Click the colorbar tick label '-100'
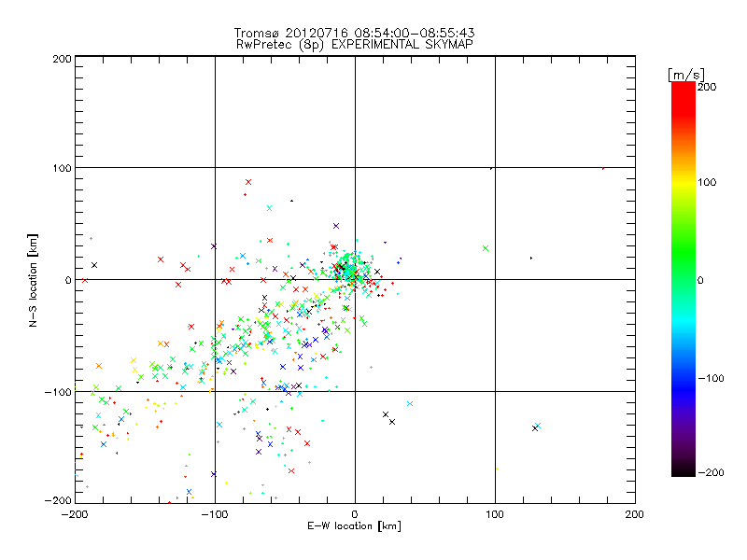This screenshot has height=560, width=747. 711,378
